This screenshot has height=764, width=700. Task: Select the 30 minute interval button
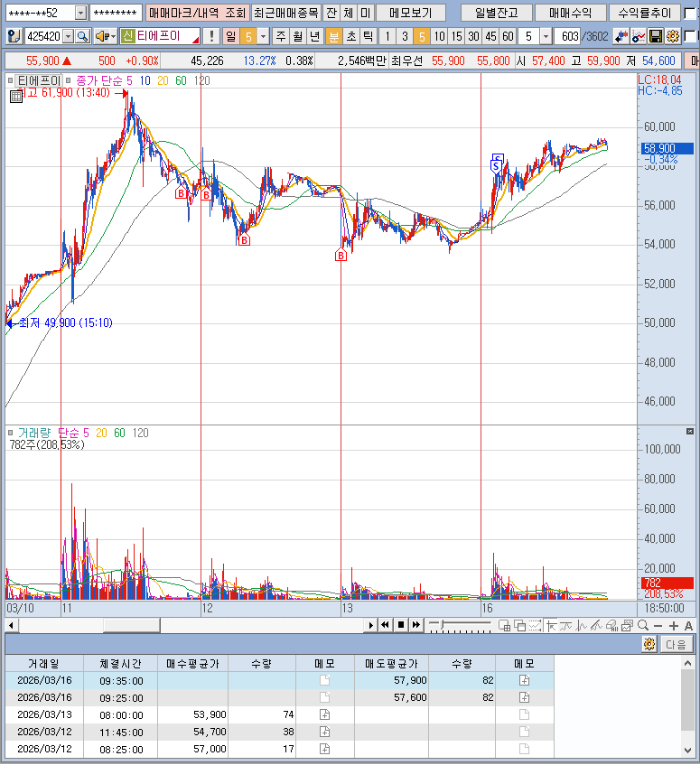(473, 36)
